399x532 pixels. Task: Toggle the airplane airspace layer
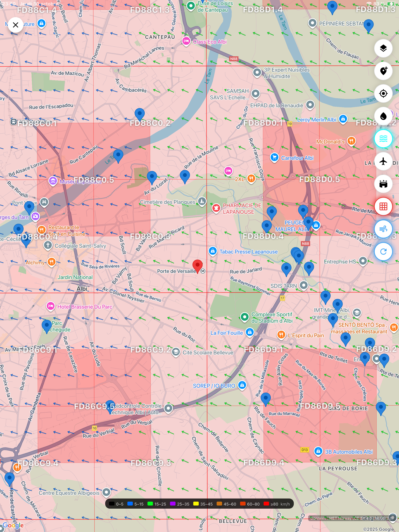point(383,161)
